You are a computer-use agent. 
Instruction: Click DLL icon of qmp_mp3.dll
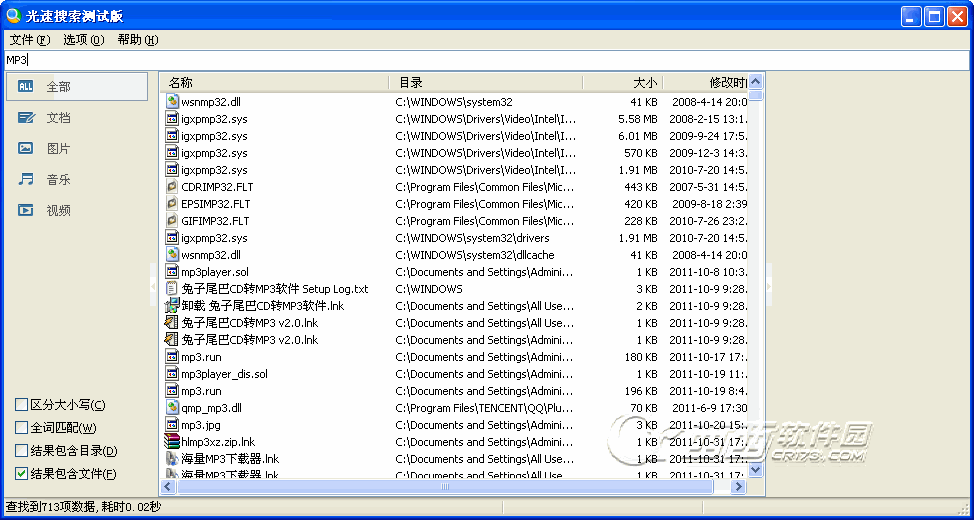(172, 408)
